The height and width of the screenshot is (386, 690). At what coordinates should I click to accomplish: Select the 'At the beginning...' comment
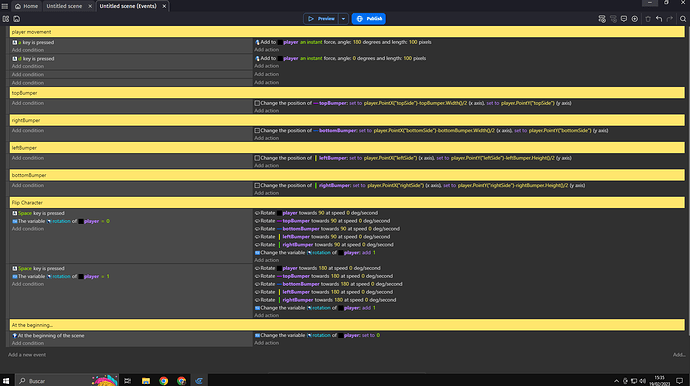(347, 325)
